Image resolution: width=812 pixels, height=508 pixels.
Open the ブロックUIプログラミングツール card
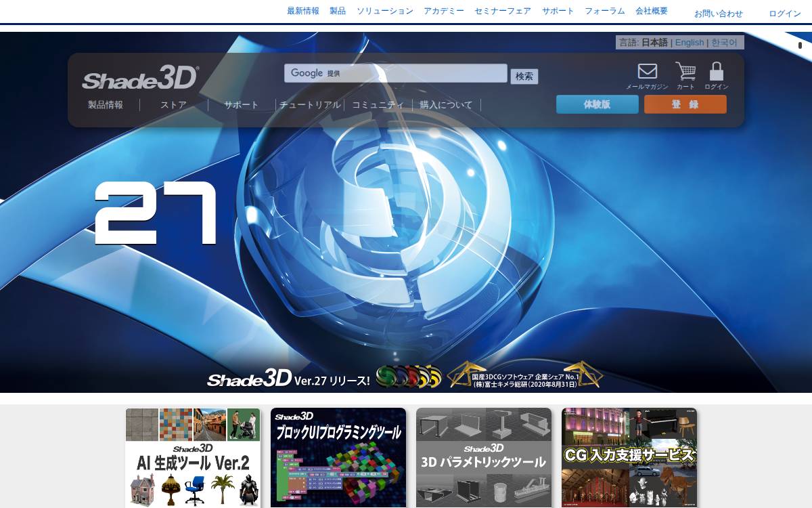point(338,458)
